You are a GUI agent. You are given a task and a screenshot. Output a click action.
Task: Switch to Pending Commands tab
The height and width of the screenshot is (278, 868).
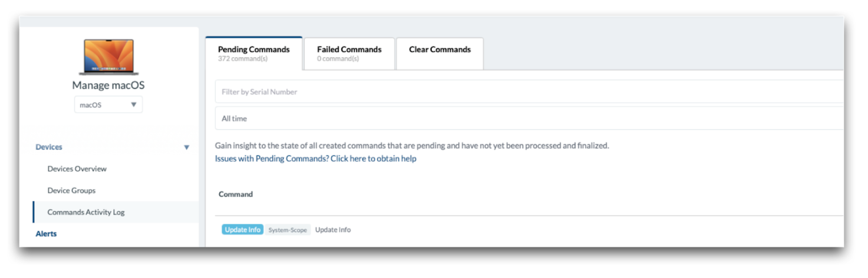[254, 53]
